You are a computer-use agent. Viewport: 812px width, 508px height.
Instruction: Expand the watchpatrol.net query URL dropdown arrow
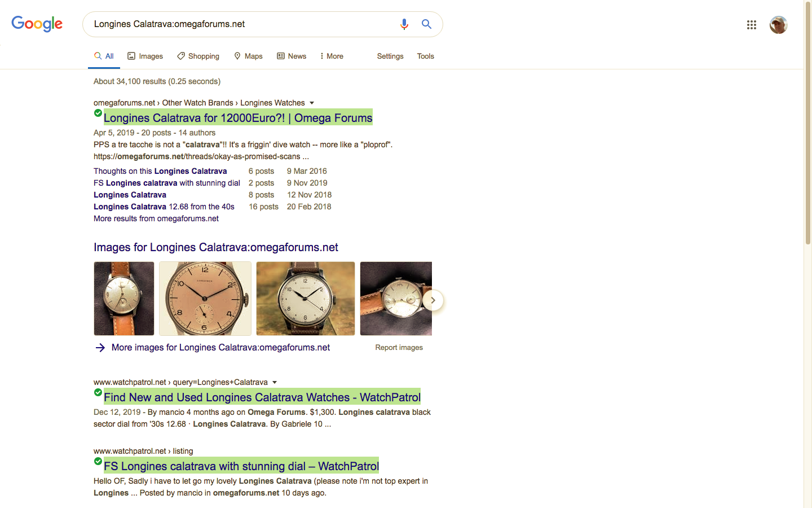[x=275, y=382]
